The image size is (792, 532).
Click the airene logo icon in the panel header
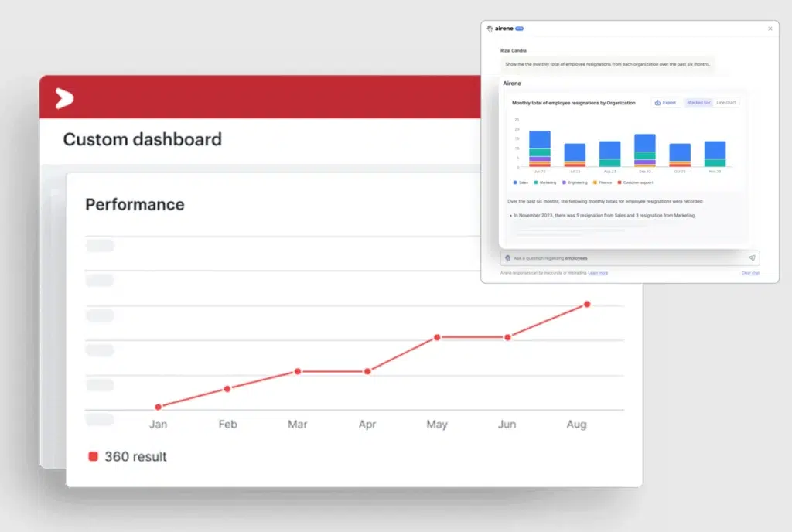click(x=490, y=29)
